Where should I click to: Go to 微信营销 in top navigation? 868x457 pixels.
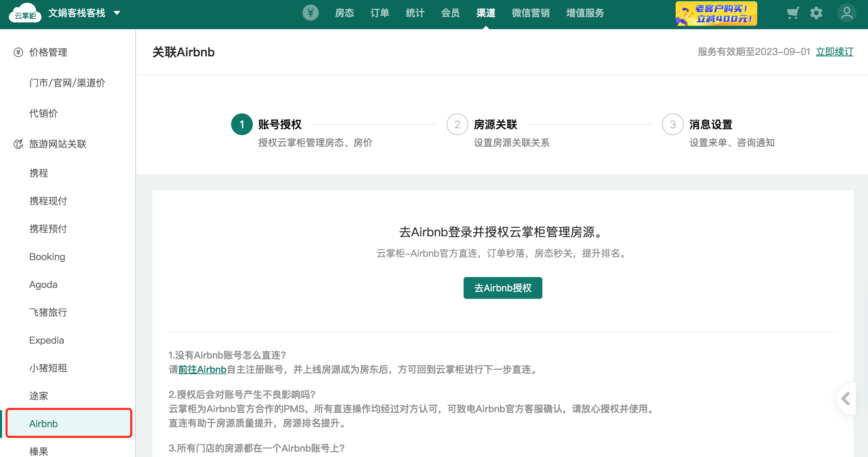531,13
